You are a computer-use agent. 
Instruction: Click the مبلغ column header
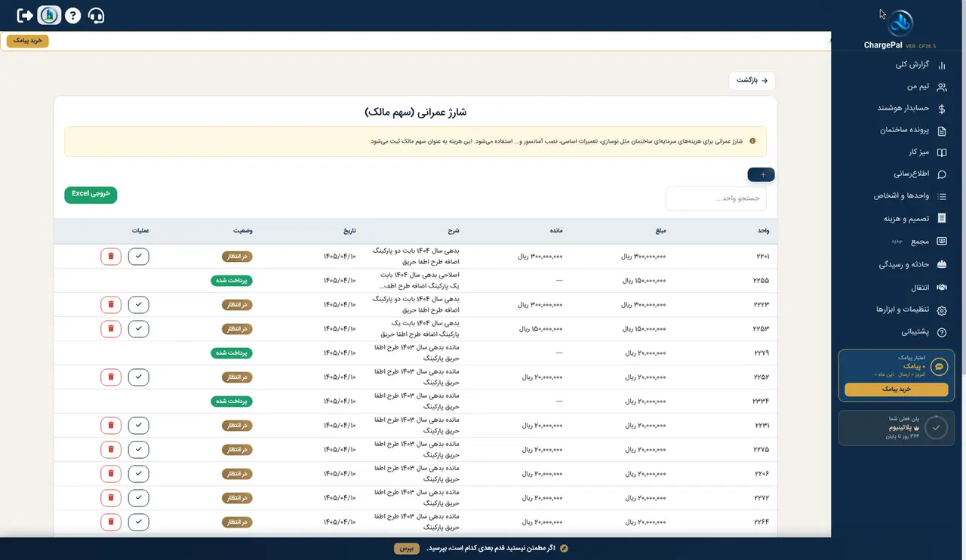(x=661, y=231)
